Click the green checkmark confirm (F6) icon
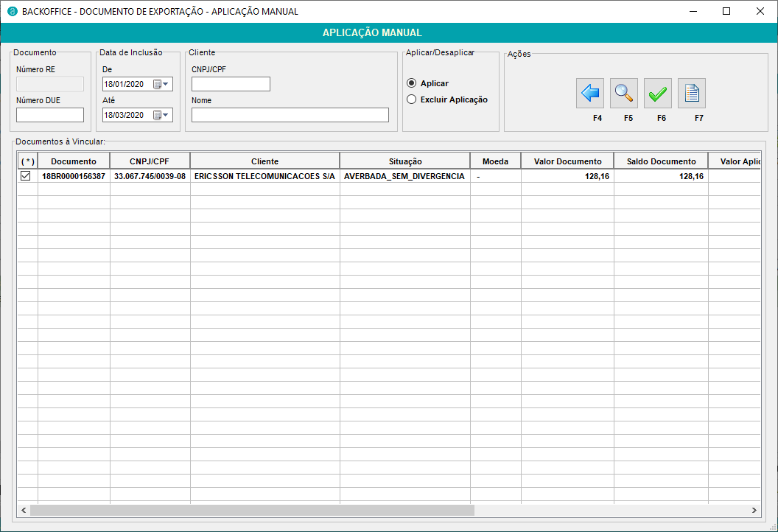The image size is (778, 532). pyautogui.click(x=658, y=94)
